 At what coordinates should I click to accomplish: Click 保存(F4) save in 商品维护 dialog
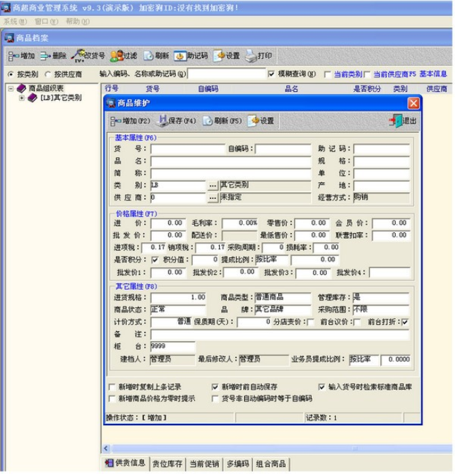(176, 121)
